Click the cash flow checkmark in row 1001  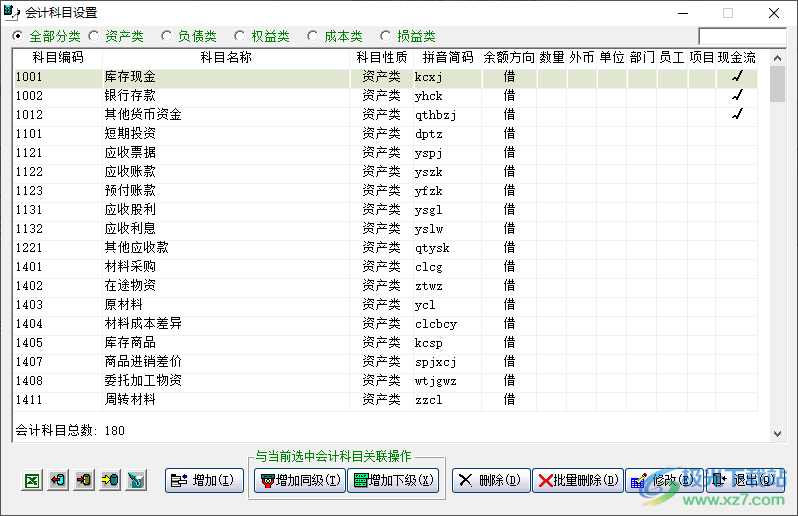737,77
